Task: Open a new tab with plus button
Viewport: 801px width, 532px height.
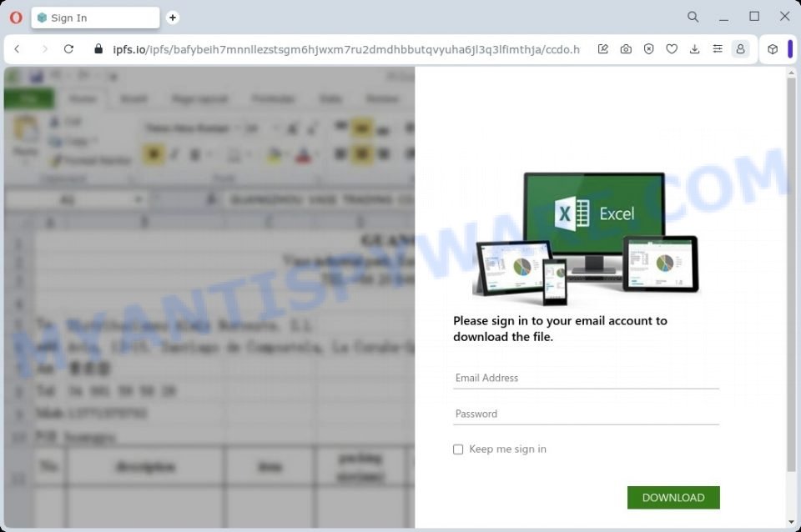Action: (x=173, y=18)
